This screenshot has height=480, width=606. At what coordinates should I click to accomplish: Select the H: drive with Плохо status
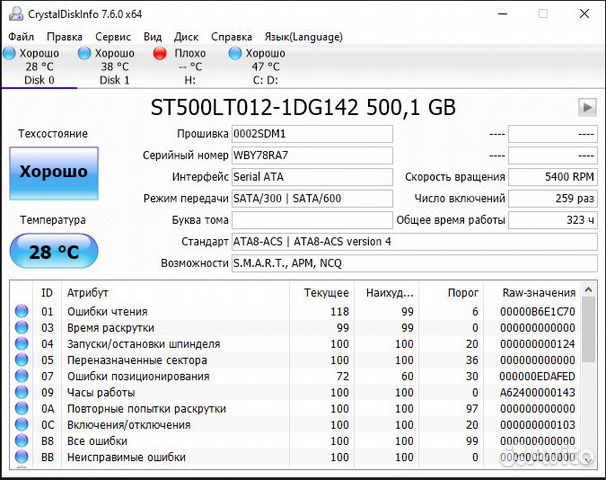click(x=190, y=66)
